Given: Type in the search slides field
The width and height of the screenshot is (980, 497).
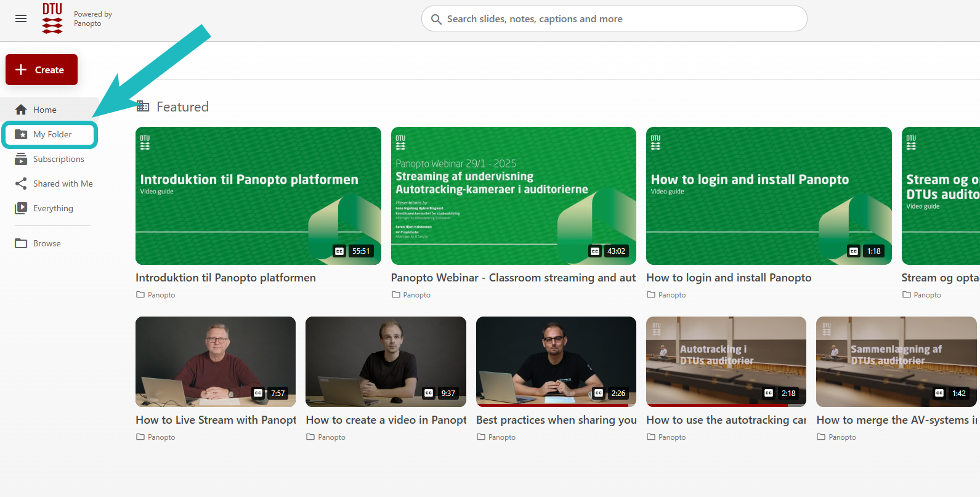Looking at the screenshot, I should coord(616,19).
